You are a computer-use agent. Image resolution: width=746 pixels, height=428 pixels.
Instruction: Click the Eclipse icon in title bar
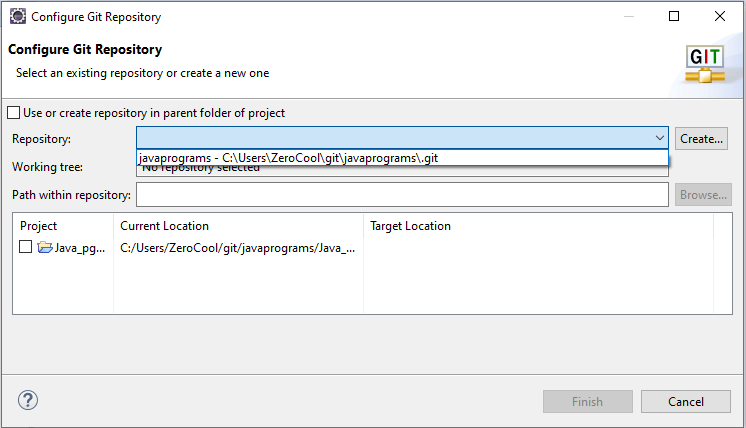point(18,16)
